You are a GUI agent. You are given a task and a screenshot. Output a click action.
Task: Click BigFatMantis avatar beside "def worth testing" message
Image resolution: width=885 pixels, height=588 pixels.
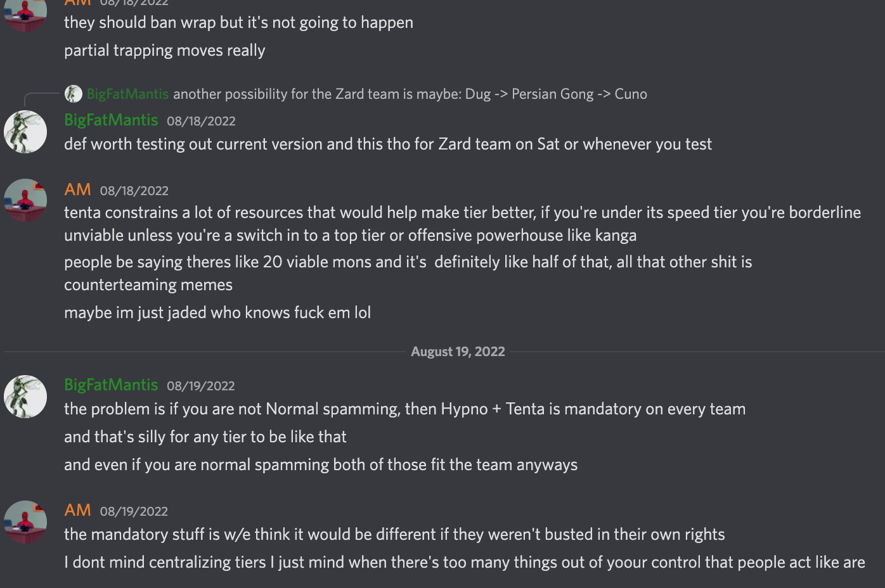pos(25,132)
